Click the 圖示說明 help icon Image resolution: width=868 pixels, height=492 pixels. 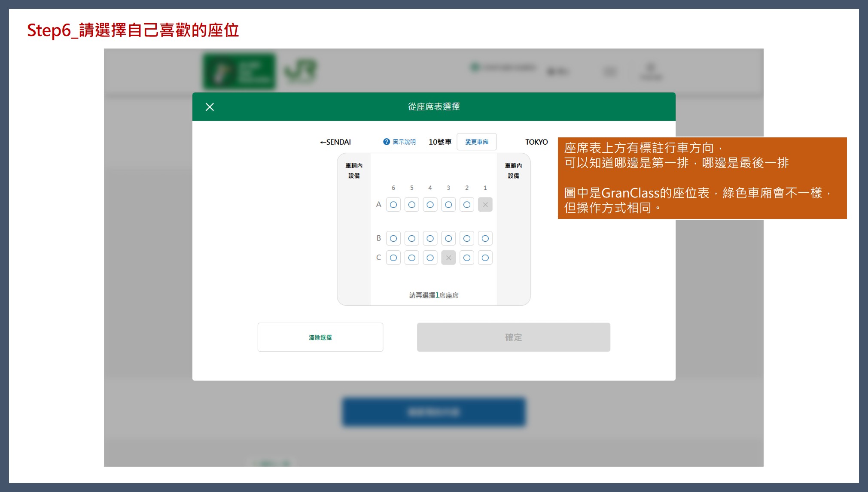pyautogui.click(x=387, y=142)
